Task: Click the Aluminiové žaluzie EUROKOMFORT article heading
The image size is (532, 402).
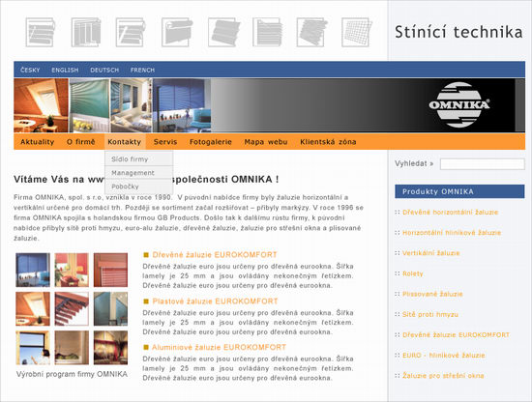Action: 219,347
